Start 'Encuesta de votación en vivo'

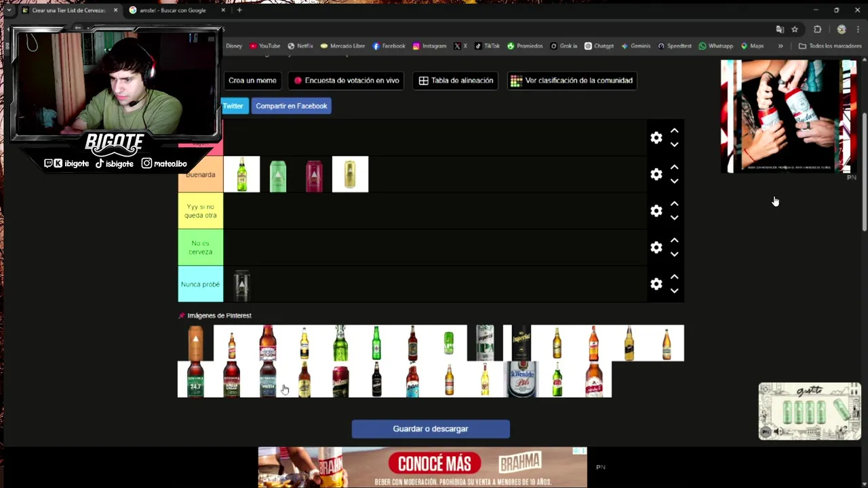click(x=346, y=81)
